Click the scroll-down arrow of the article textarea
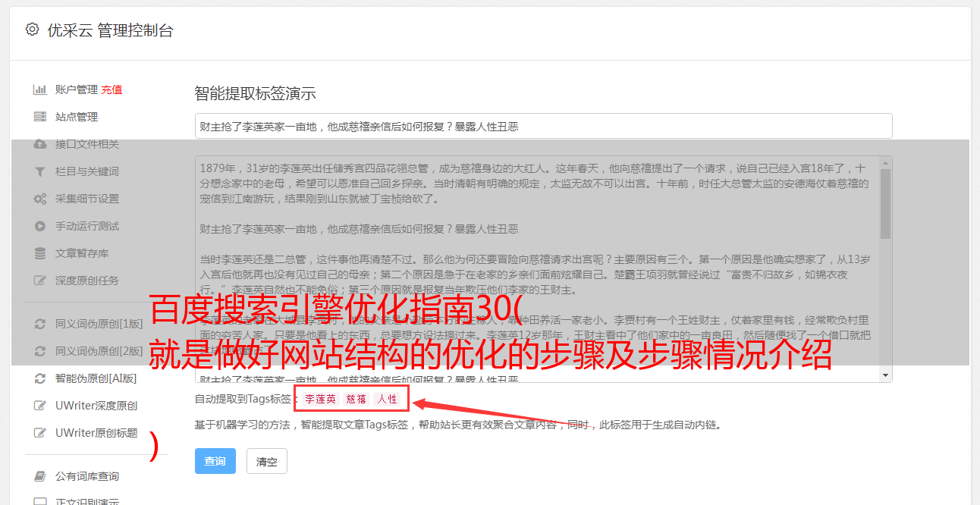The height and width of the screenshot is (505, 980). [886, 375]
